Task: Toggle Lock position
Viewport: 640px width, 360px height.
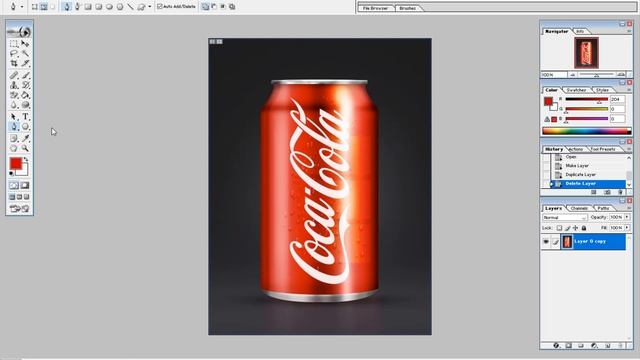Action: [576, 228]
